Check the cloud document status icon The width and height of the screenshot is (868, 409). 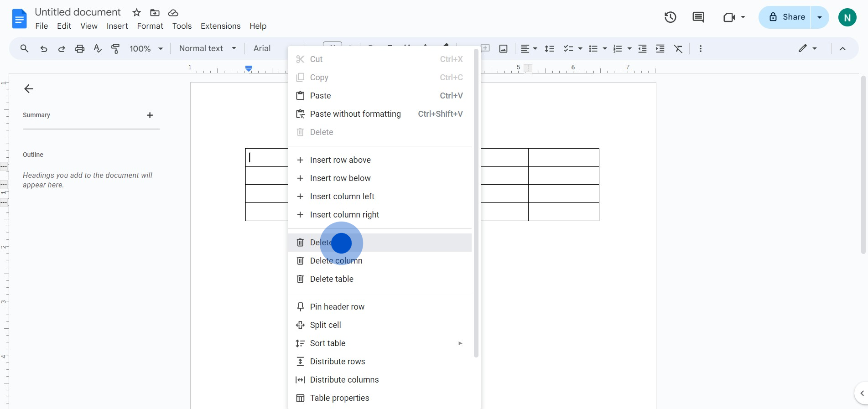coord(173,13)
